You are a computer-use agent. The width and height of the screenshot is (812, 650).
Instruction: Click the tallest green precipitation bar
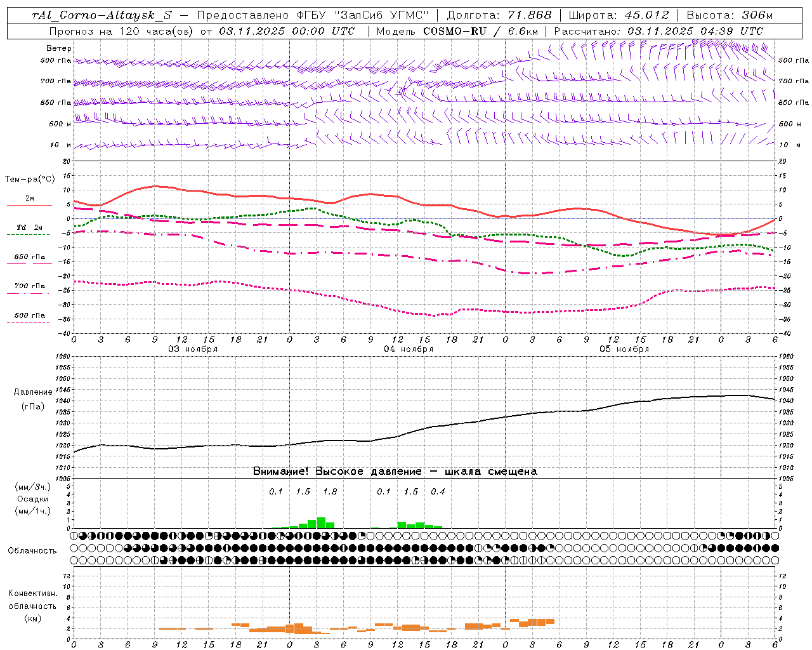click(321, 523)
